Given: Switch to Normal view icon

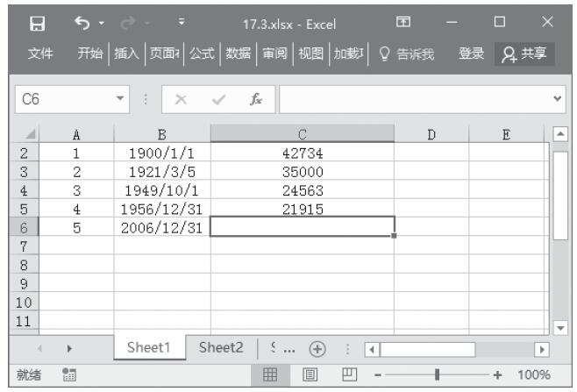Looking at the screenshot, I should point(272,374).
